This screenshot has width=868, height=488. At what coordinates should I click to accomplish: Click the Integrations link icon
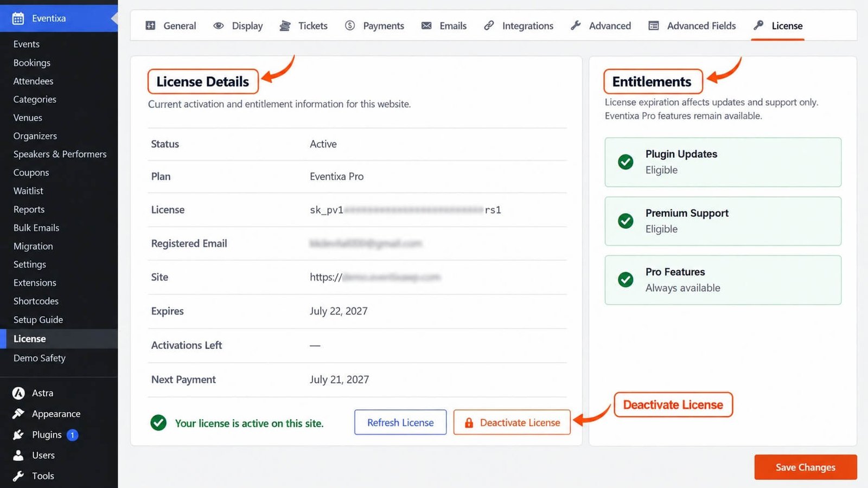pos(489,25)
